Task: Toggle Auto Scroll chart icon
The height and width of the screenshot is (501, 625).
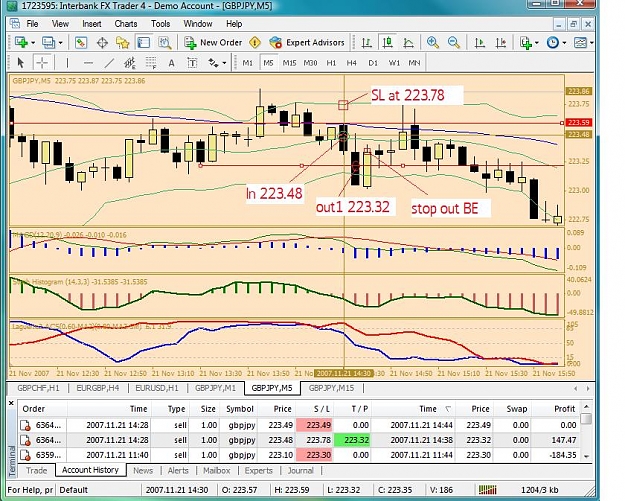Action: point(480,43)
